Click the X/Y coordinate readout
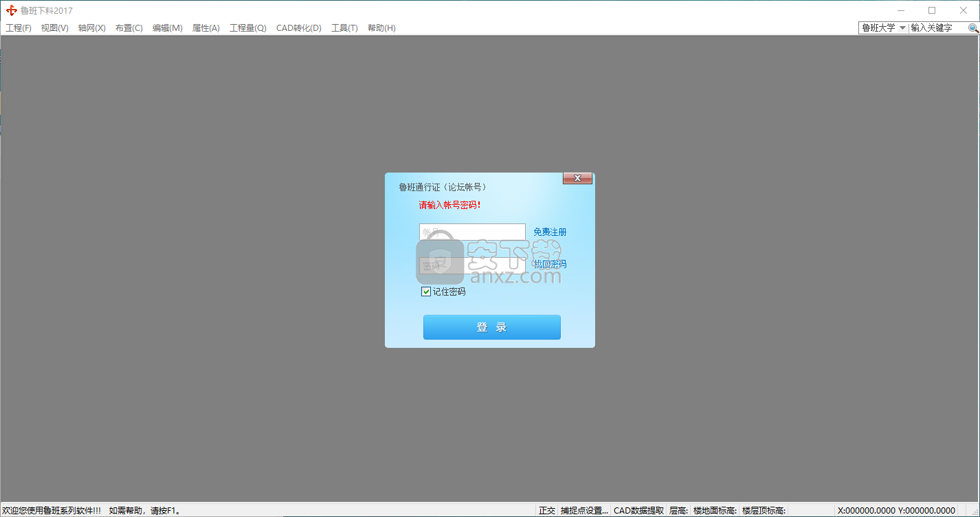 pos(896,511)
